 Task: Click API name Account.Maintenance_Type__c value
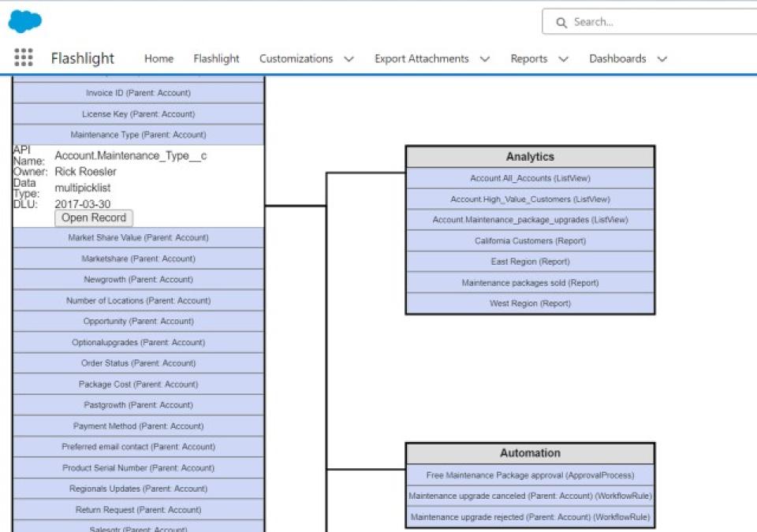coord(131,155)
